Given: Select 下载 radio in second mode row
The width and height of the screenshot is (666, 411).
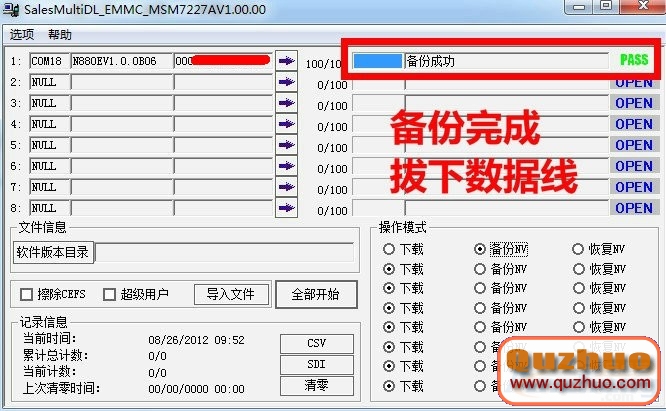Looking at the screenshot, I should click(389, 269).
